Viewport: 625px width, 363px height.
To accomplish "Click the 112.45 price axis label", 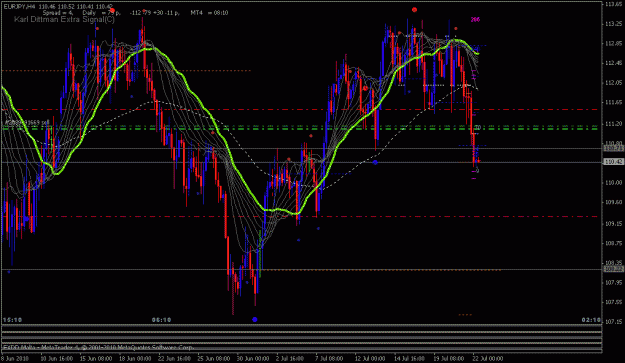I will (613, 63).
